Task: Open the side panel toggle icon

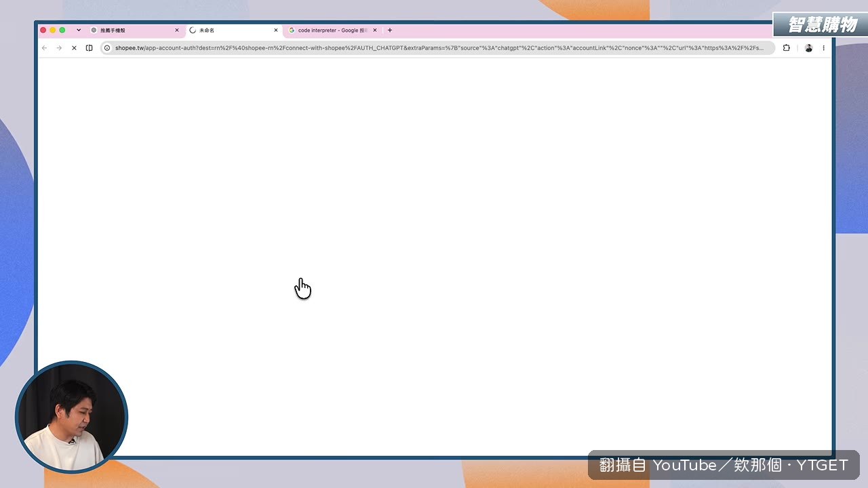Action: [x=89, y=48]
